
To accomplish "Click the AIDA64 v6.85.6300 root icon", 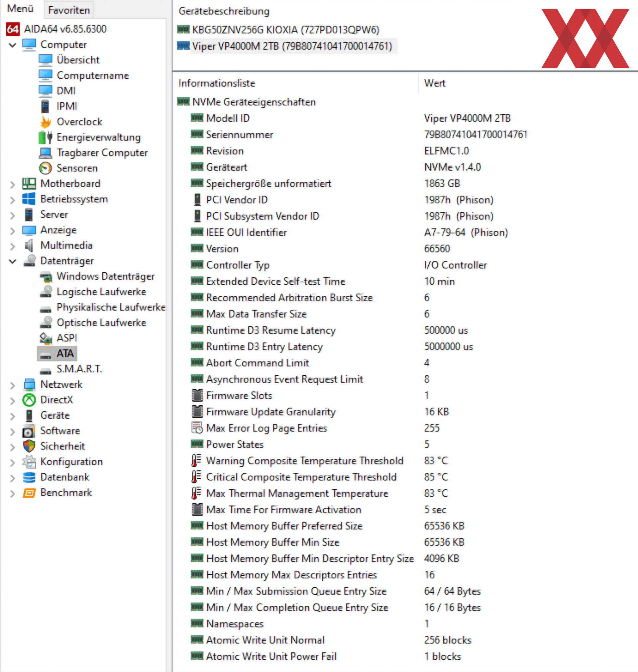I will point(13,29).
